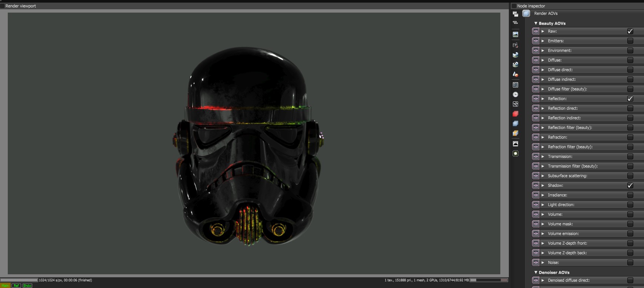Uncheck the Reflection AOV checkbox

tap(630, 99)
